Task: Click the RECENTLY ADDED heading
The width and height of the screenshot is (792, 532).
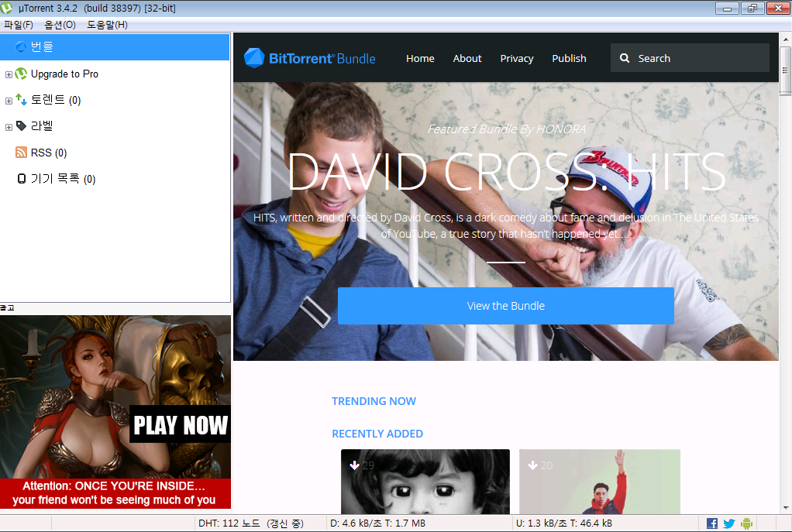Action: (377, 434)
